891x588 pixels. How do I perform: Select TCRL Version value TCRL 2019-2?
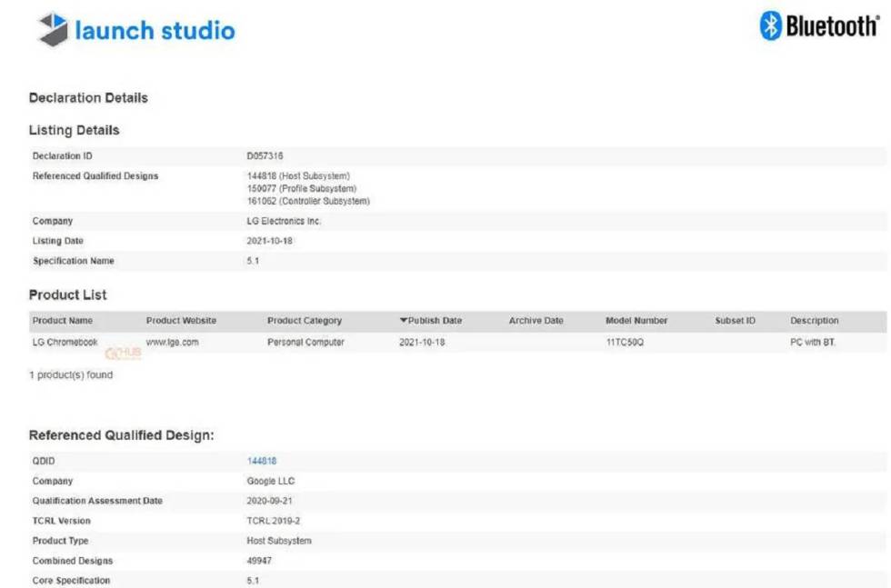[274, 521]
